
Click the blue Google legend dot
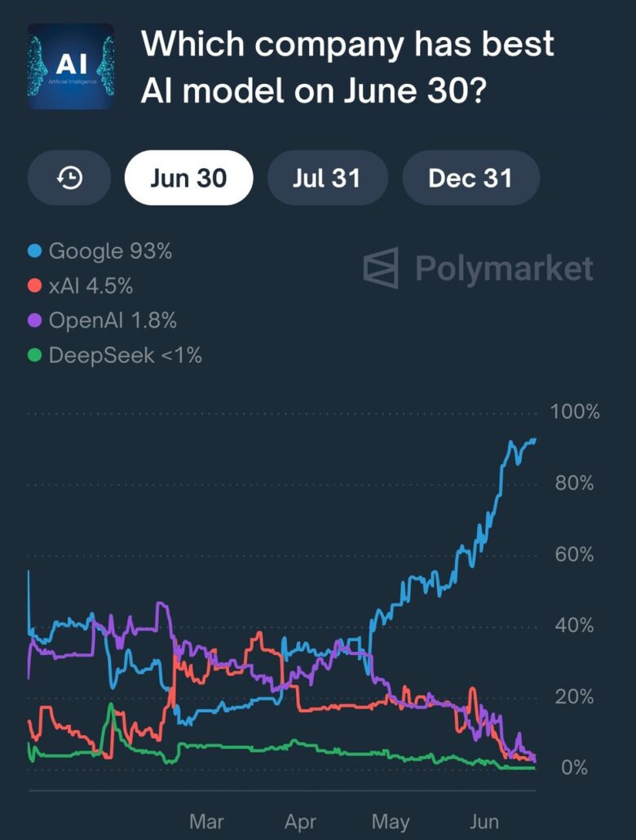(35, 251)
